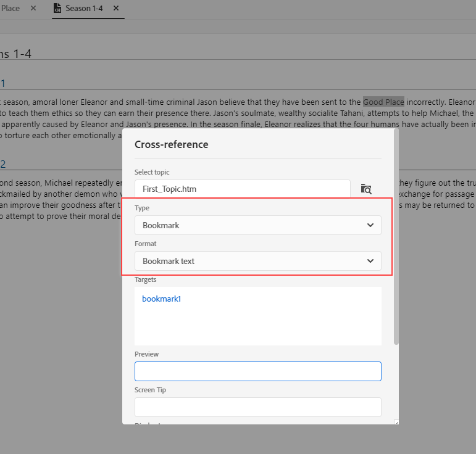Click the Cross-reference dialog title
The image size is (476, 454).
point(172,144)
